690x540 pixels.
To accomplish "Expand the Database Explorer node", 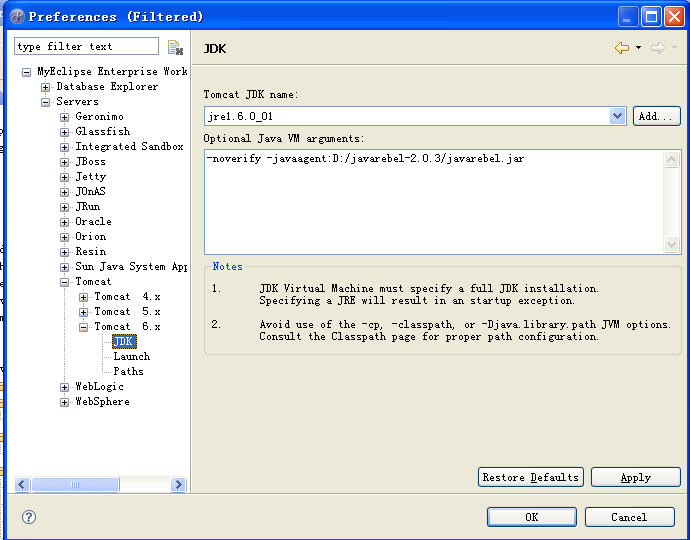I will click(45, 87).
